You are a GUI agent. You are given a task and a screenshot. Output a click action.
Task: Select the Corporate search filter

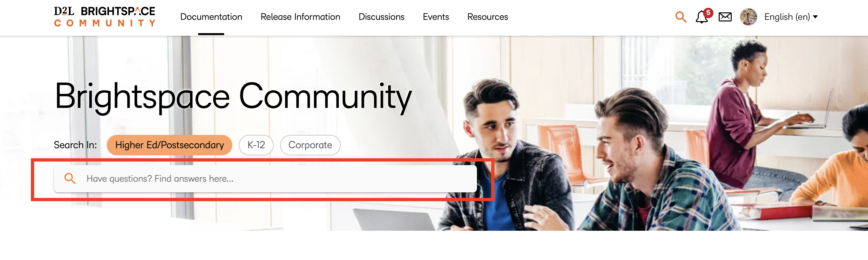[x=310, y=145]
